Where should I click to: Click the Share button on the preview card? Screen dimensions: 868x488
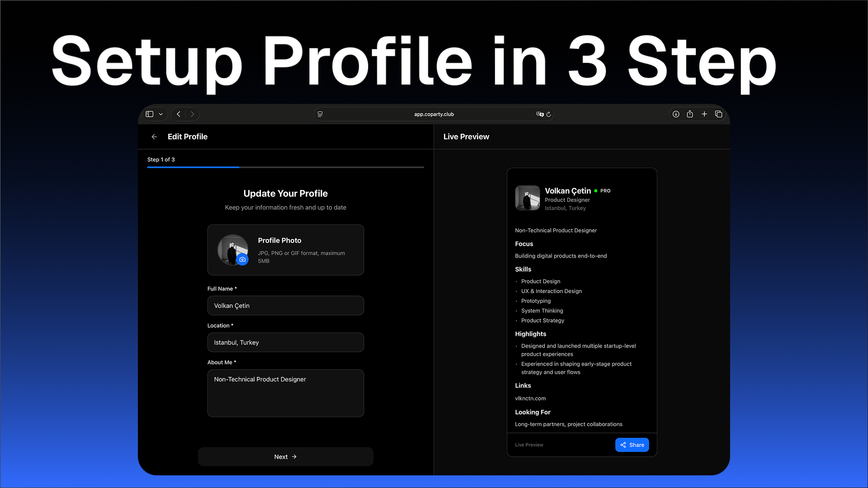(x=632, y=445)
